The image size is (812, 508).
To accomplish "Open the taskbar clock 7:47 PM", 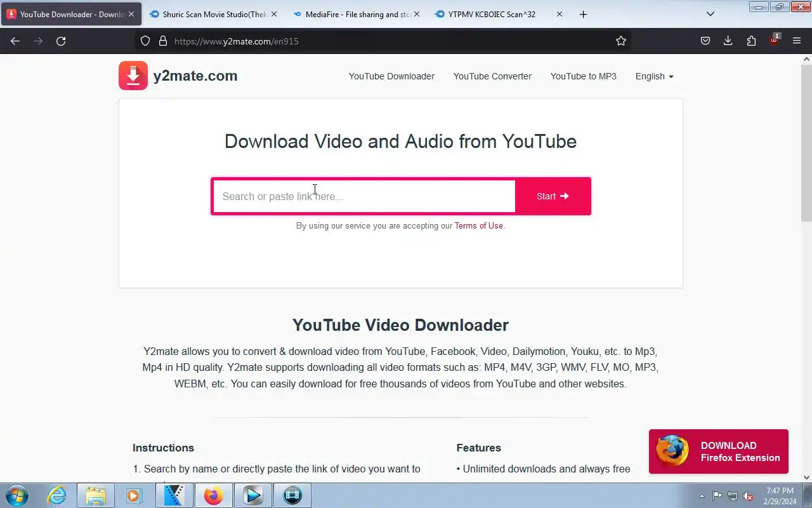I will (780, 496).
